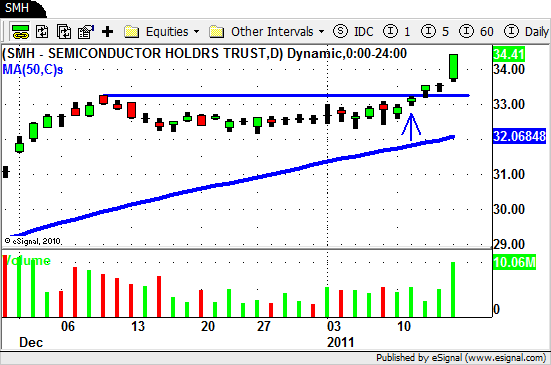The height and width of the screenshot is (365, 551).
Task: Click the eSignal 2010 copyright text
Action: [x=33, y=241]
